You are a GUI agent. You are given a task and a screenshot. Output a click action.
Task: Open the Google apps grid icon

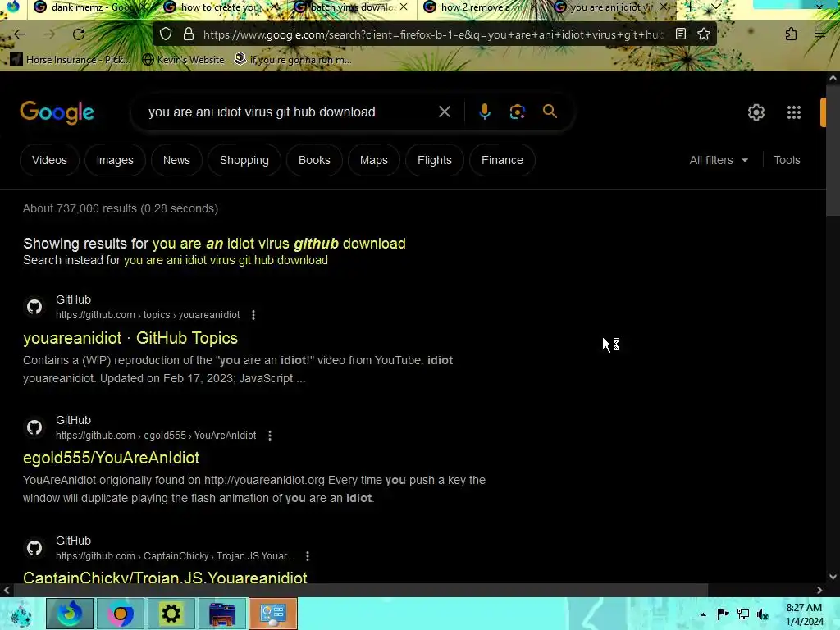[794, 112]
